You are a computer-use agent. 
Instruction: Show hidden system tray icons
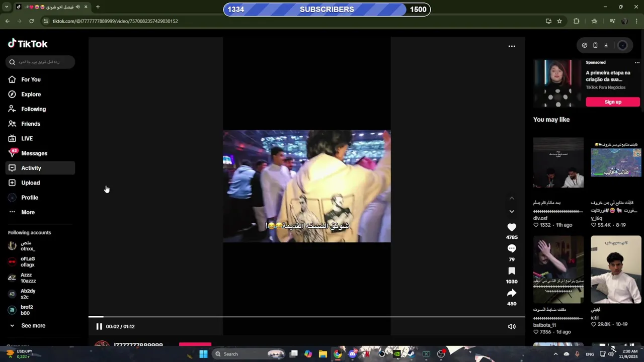click(x=555, y=354)
